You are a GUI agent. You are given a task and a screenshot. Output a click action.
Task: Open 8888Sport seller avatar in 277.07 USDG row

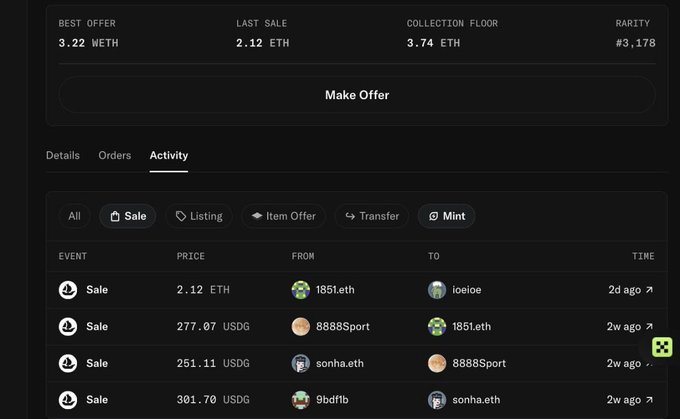point(301,327)
